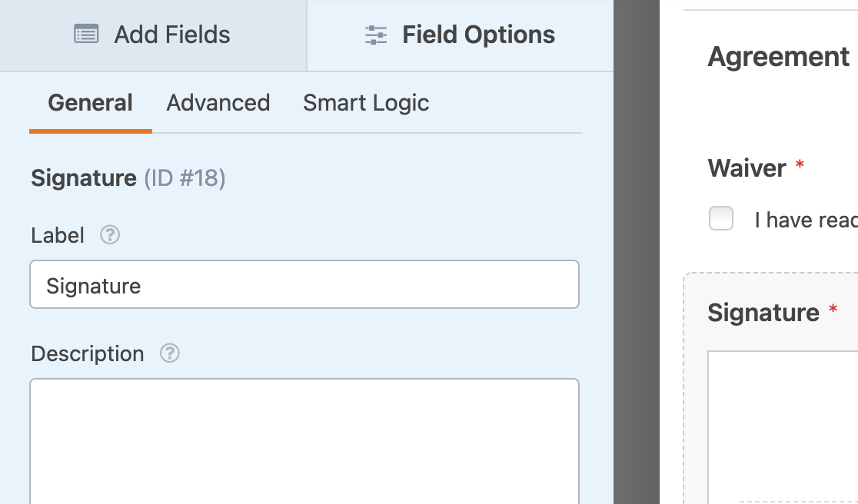
Task: Open the Description help tooltip icon
Action: coord(170,353)
